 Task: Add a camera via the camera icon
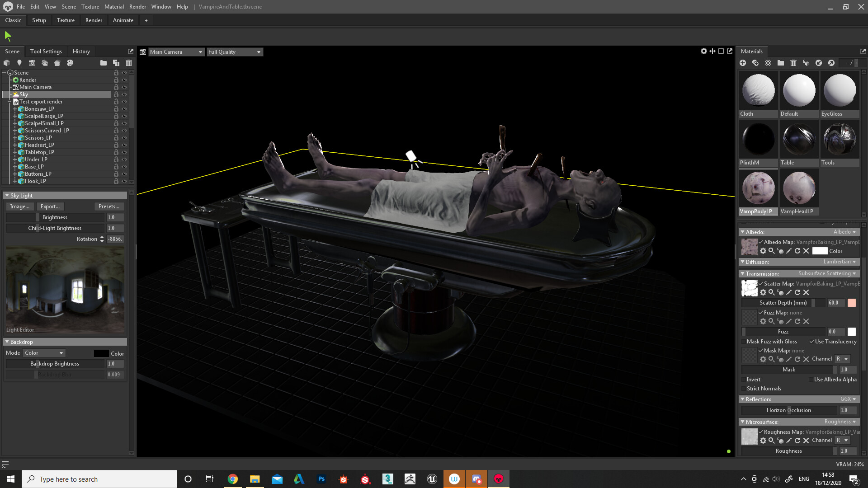pyautogui.click(x=32, y=63)
